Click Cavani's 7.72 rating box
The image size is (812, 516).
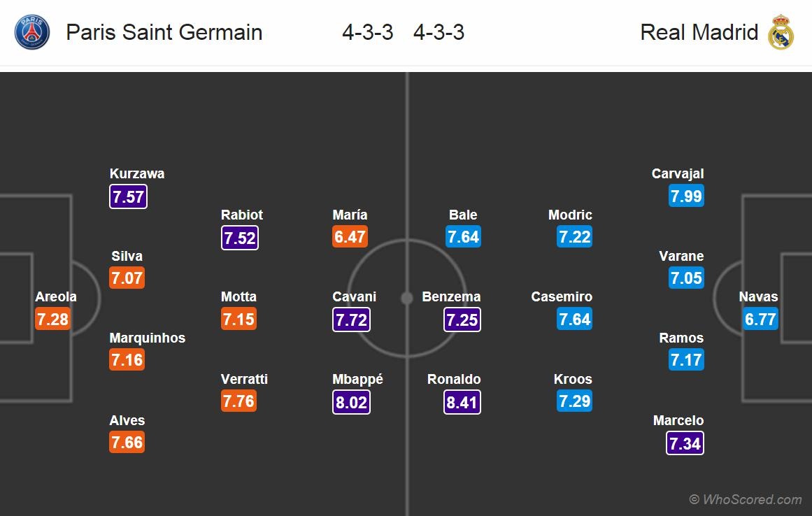(x=350, y=320)
